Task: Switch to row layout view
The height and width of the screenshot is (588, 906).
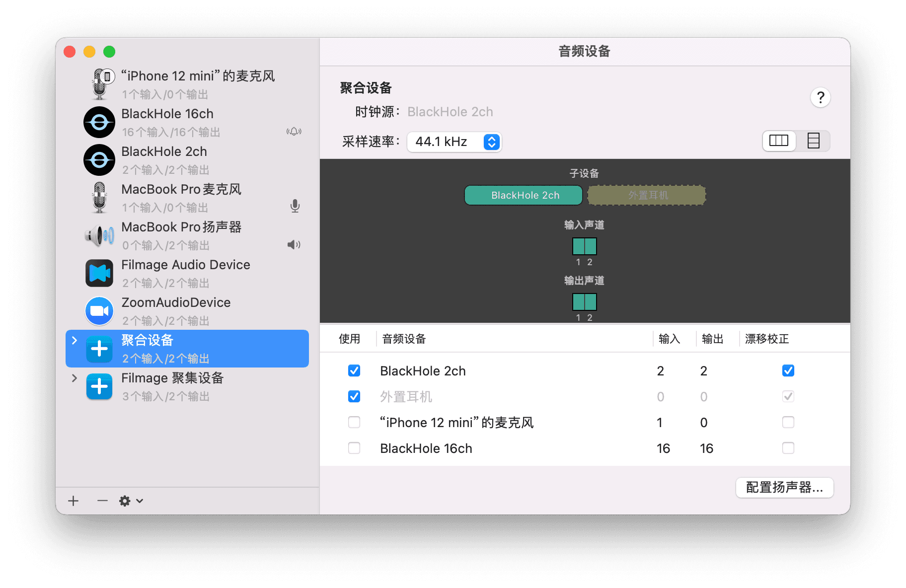Action: (x=813, y=141)
